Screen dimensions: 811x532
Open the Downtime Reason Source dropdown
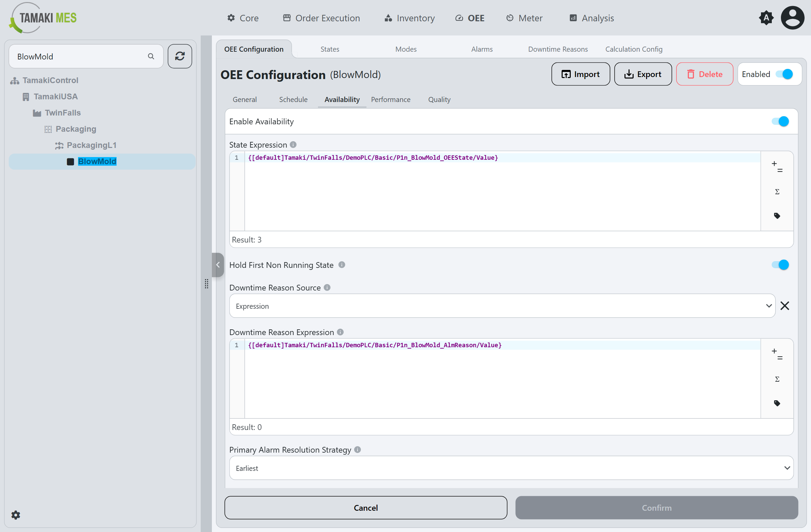(x=502, y=306)
